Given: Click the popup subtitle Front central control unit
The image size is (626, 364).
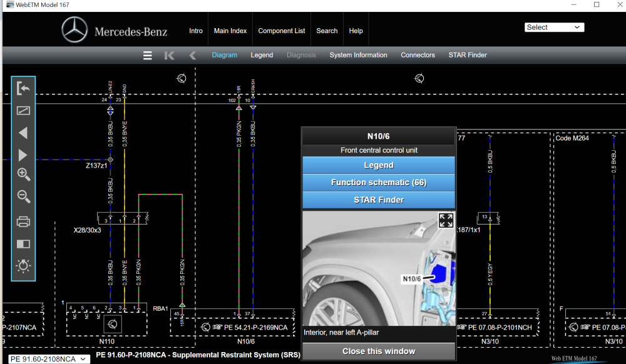Looking at the screenshot, I should click(379, 150).
